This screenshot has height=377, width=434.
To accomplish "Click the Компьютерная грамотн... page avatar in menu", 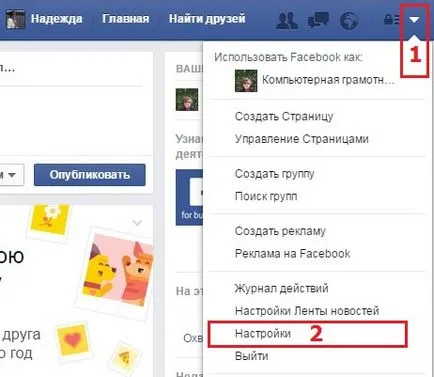I will 246,81.
